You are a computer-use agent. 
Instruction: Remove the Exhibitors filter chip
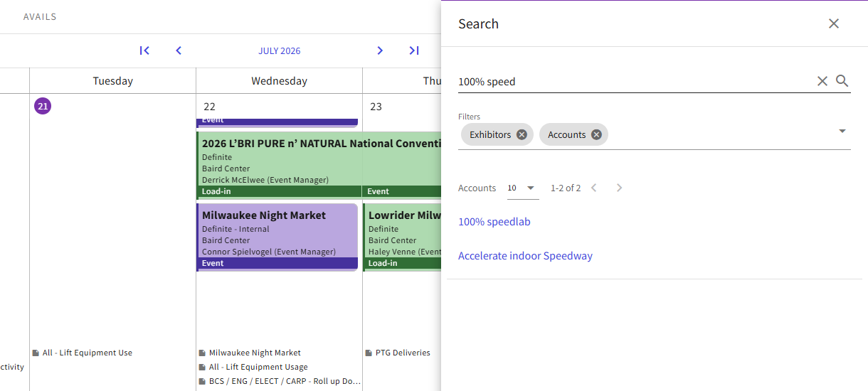[x=522, y=134]
